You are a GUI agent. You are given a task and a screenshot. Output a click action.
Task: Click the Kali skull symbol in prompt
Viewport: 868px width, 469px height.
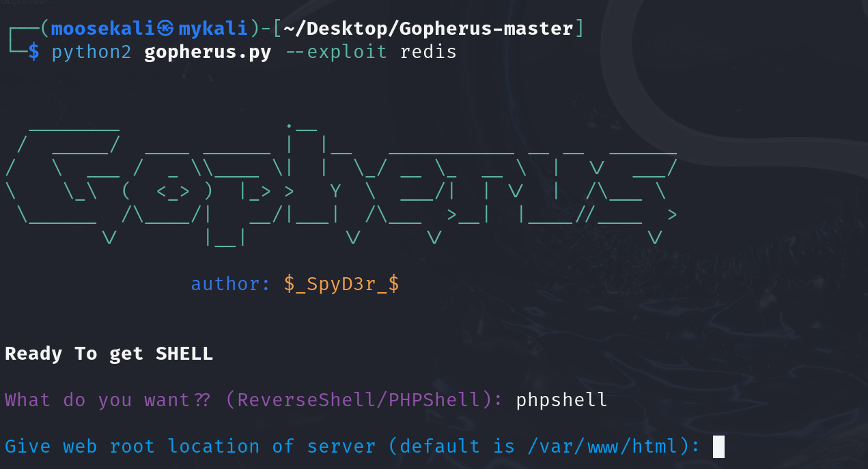pos(166,29)
